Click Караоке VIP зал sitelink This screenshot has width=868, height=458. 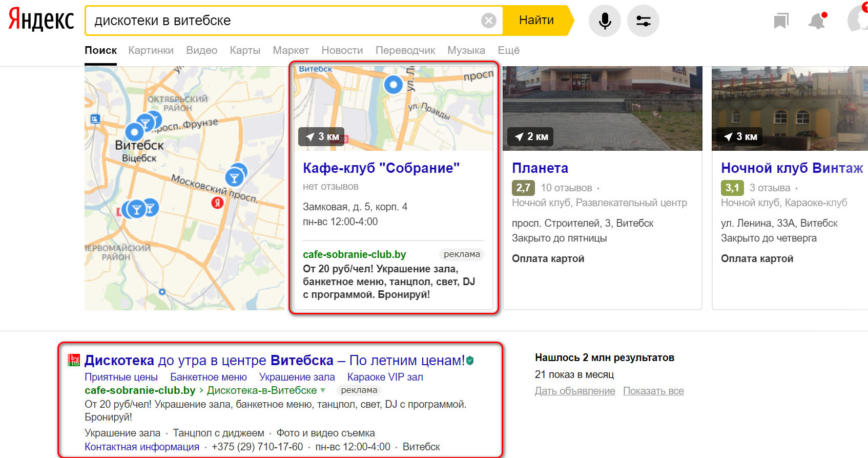(x=385, y=377)
